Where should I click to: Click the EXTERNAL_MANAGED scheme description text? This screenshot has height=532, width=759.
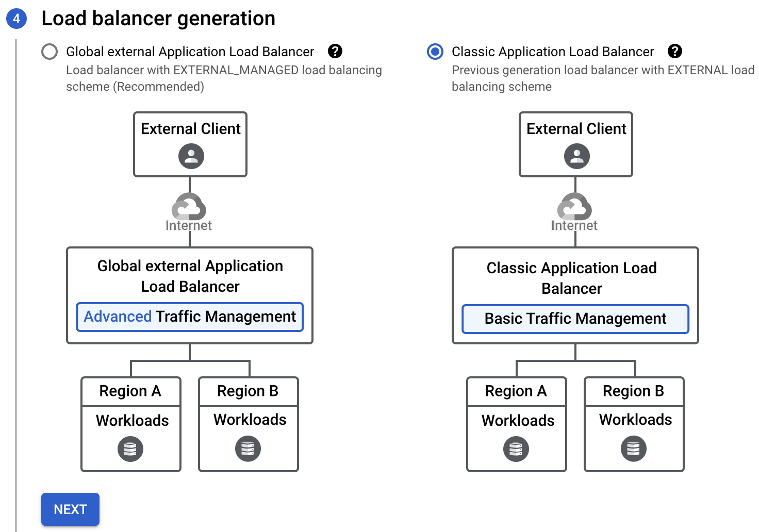pyautogui.click(x=224, y=78)
